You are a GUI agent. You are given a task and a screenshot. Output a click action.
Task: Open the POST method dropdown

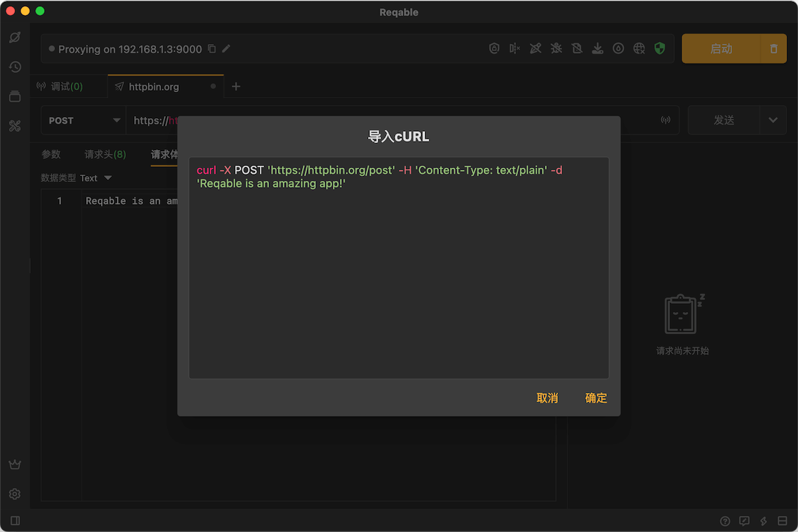coord(83,120)
